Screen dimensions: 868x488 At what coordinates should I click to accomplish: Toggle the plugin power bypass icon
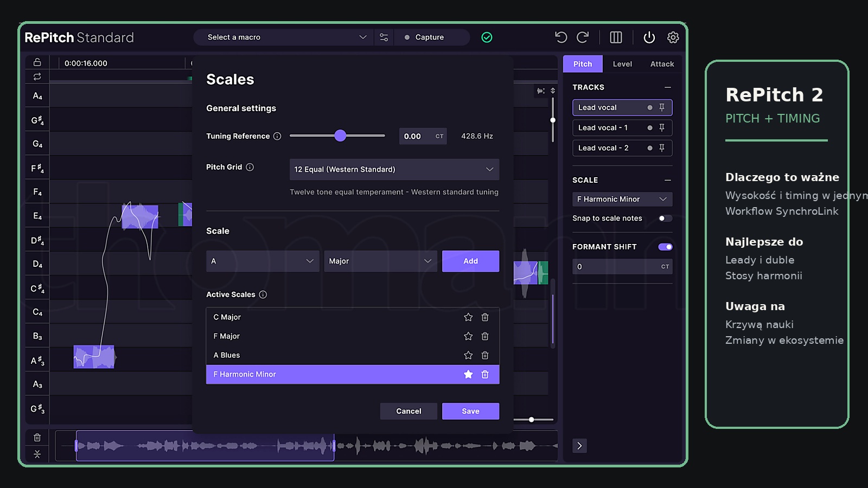(x=649, y=37)
